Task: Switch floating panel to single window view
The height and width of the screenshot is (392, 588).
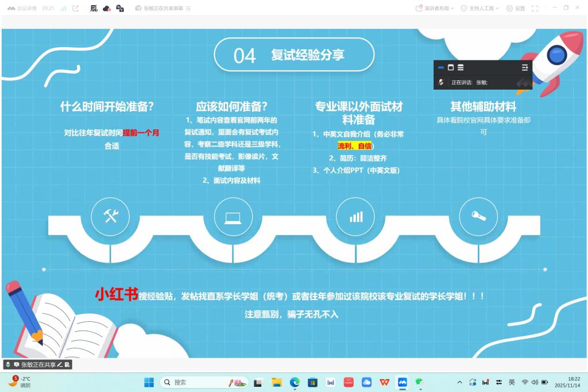Action: point(451,67)
